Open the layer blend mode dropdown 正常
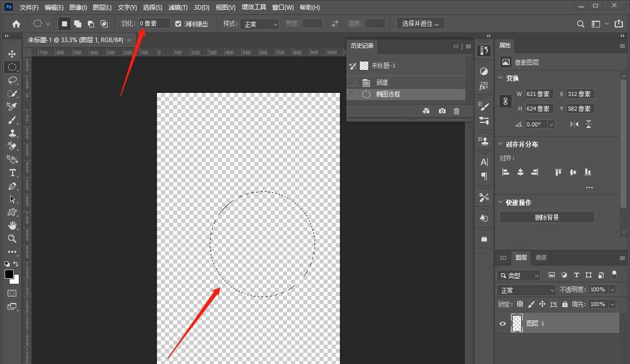This screenshot has height=364, width=630. 526,290
